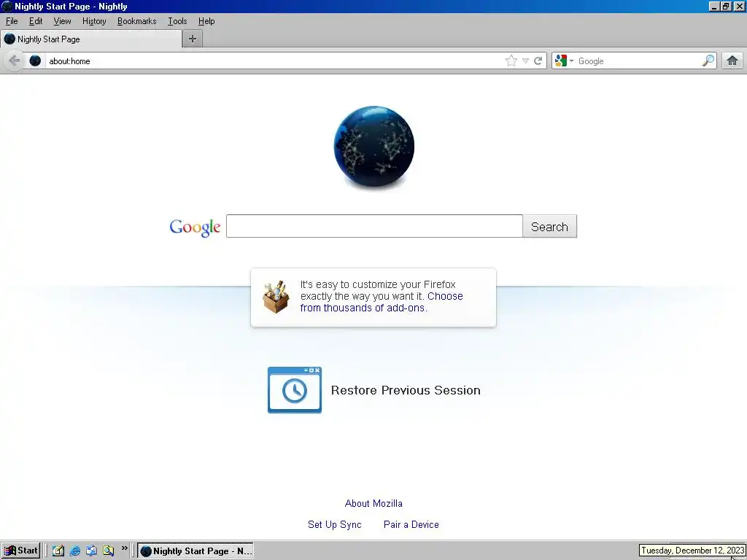Click the Show Desktop quick launch icon

(58, 551)
